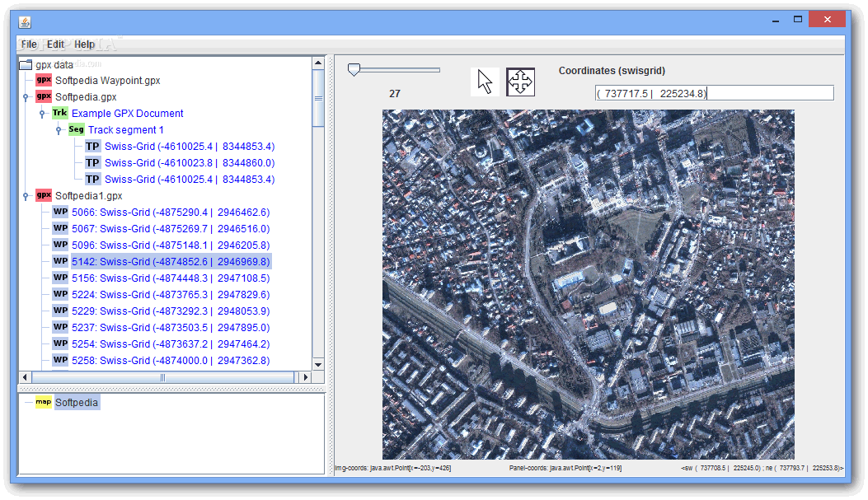Select waypoint 5067 Swiss-Grid text
Image resolution: width=868 pixels, height=500 pixels.
(x=171, y=228)
